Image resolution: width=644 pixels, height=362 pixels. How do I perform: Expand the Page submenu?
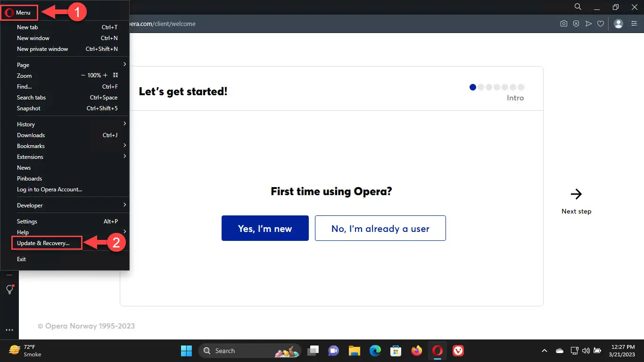(x=65, y=65)
